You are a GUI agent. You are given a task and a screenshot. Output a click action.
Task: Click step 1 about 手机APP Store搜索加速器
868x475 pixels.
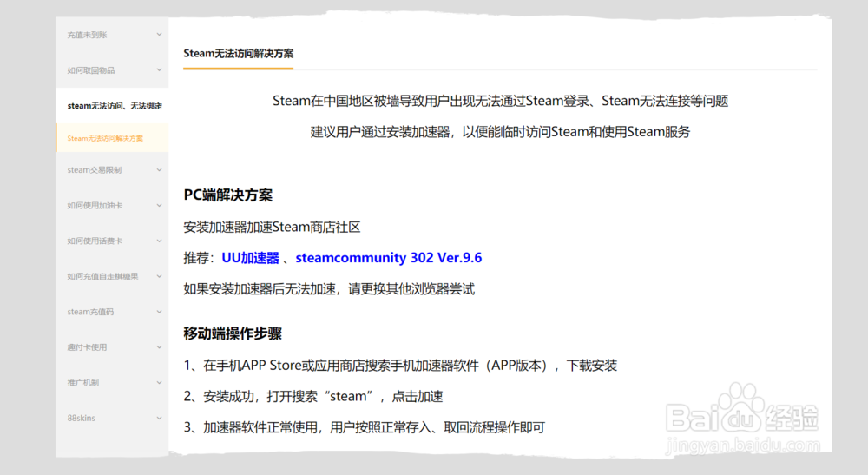(400, 366)
